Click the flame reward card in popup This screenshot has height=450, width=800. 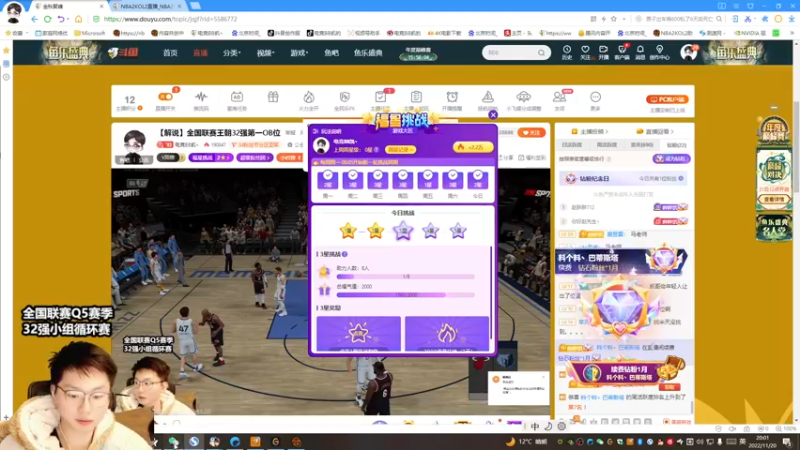tap(447, 334)
